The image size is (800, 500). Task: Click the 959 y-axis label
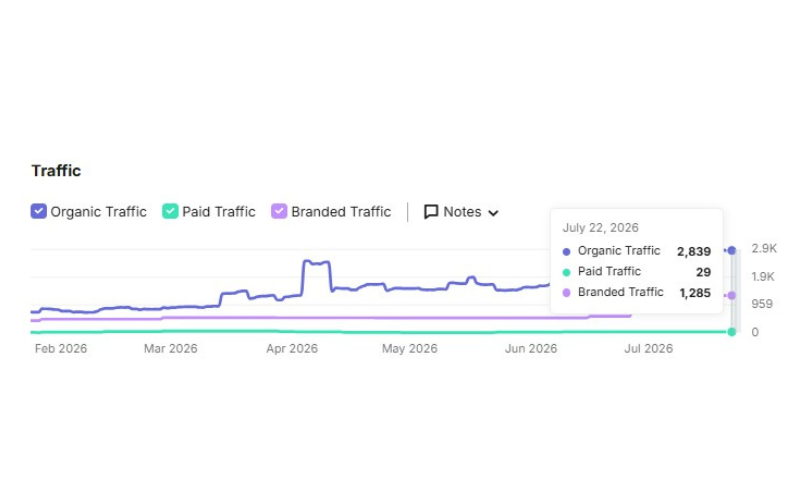762,304
